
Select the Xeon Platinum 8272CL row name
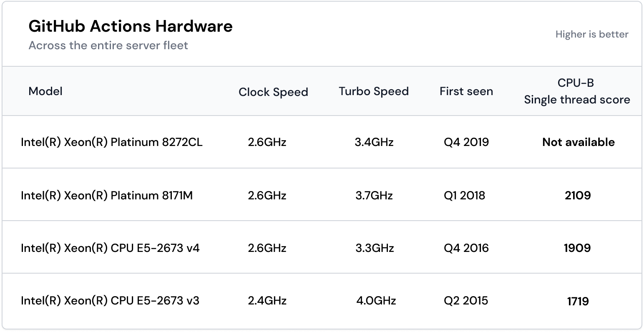111,142
